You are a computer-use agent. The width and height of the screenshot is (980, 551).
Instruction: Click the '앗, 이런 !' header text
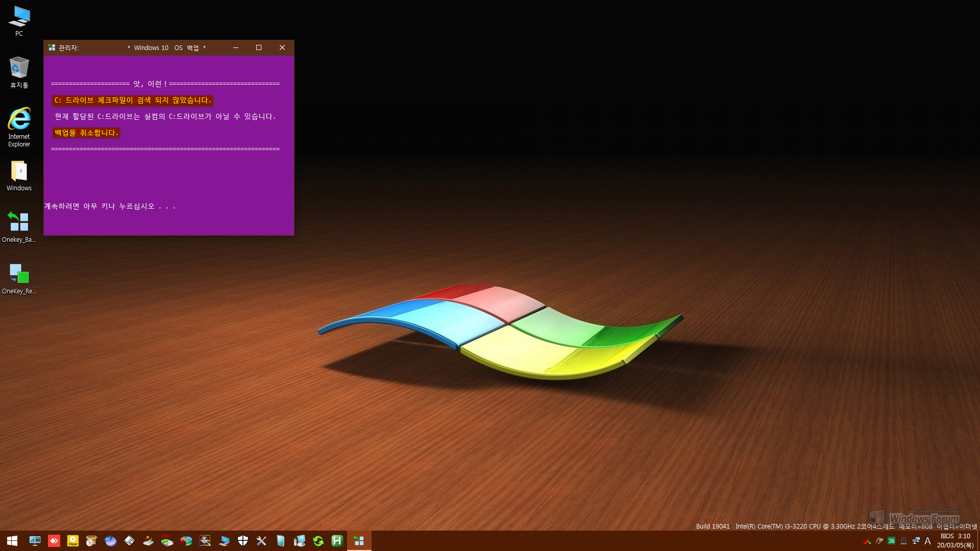[x=150, y=84]
